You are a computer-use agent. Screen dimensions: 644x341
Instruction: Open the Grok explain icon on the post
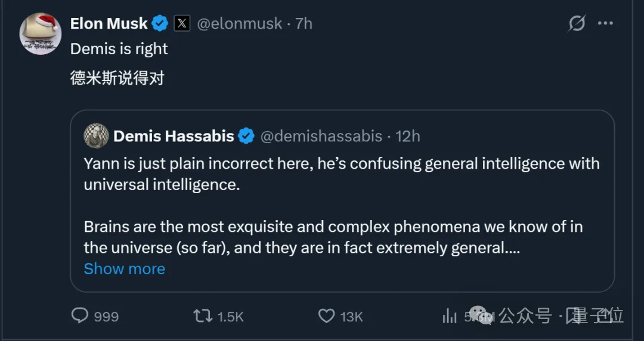click(577, 24)
